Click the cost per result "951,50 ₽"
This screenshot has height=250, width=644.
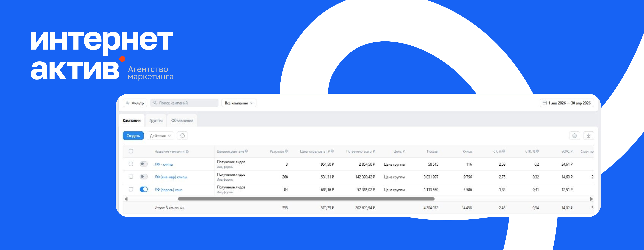[327, 164]
